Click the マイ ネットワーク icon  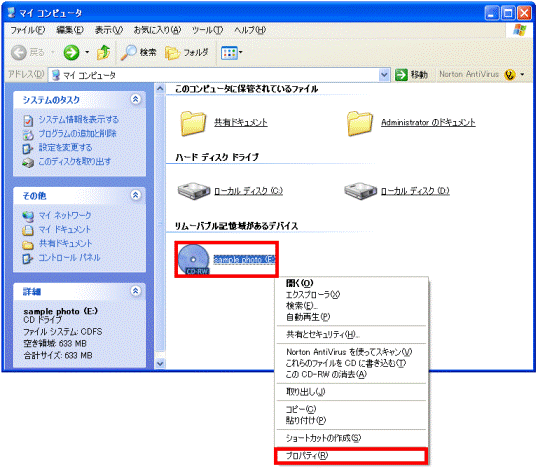click(x=28, y=216)
